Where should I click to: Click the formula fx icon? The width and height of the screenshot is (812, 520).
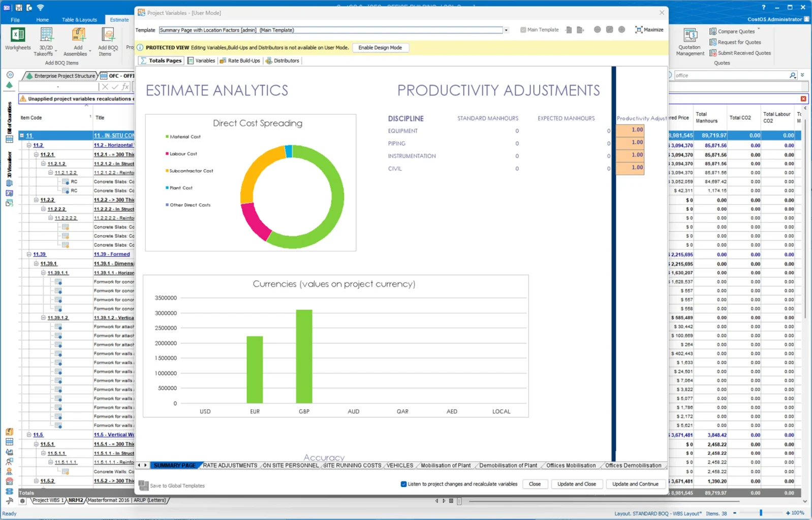pos(125,87)
